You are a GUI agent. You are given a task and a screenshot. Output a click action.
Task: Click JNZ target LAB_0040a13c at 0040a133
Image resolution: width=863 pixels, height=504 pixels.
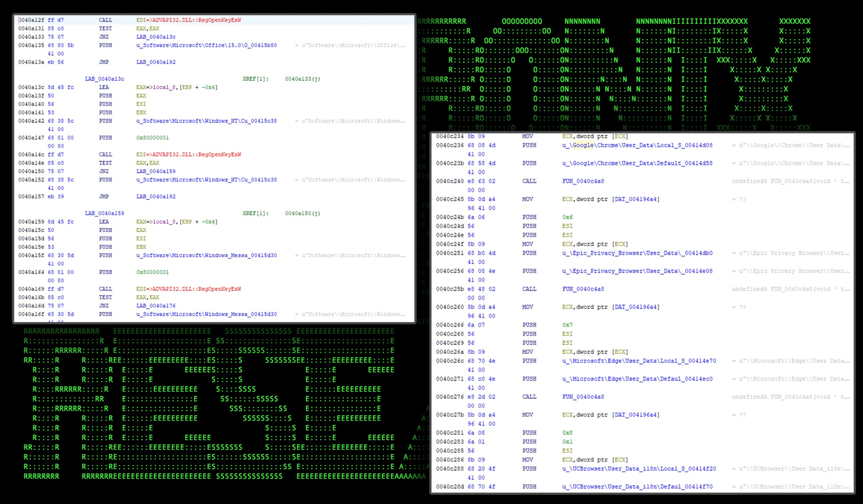point(155,37)
